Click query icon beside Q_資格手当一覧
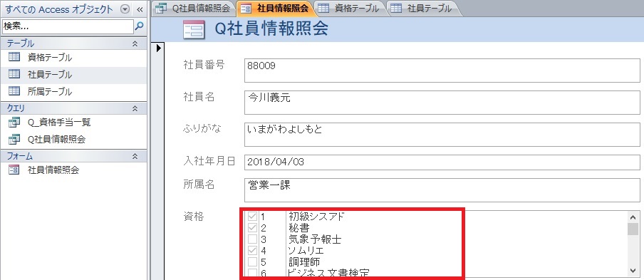Viewport: 644px width, 280px height. 14,122
